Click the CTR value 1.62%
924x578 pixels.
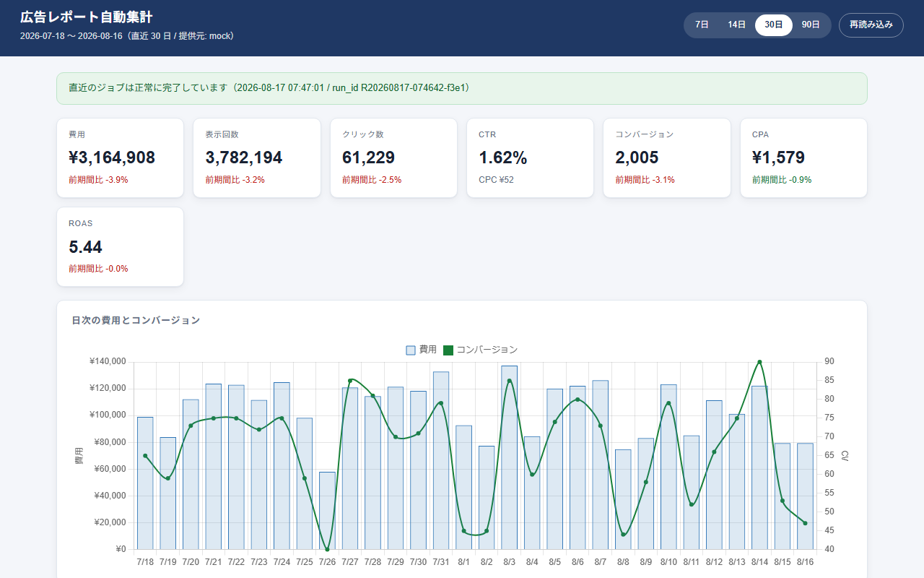503,158
